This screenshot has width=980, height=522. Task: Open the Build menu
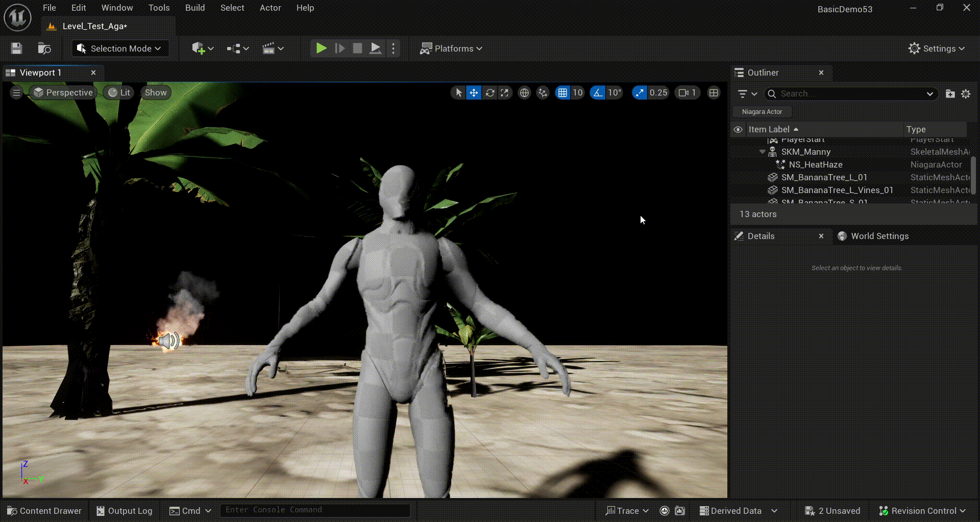[x=194, y=8]
